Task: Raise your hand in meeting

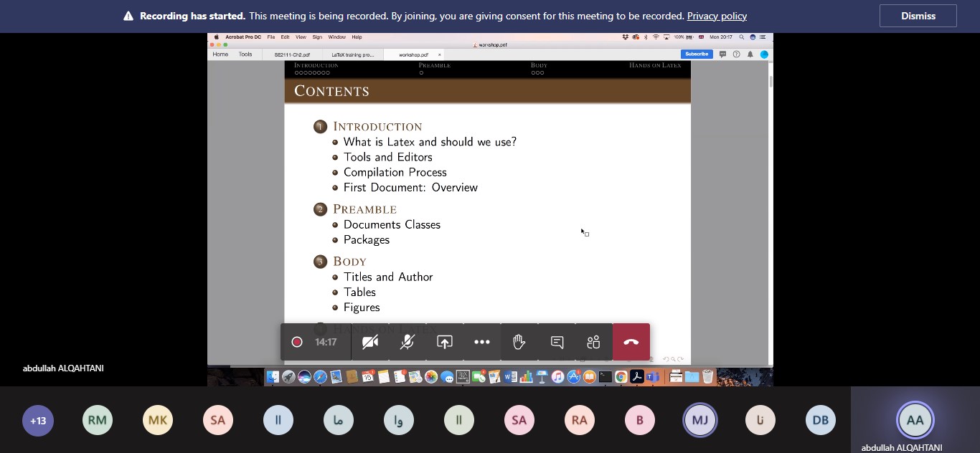Action: click(519, 342)
